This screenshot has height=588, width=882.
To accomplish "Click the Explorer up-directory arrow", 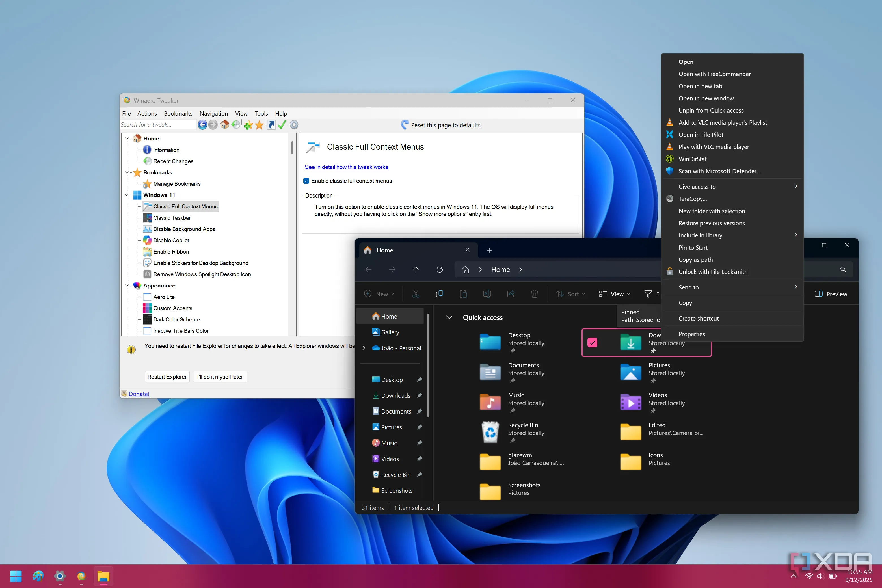I will tap(416, 270).
